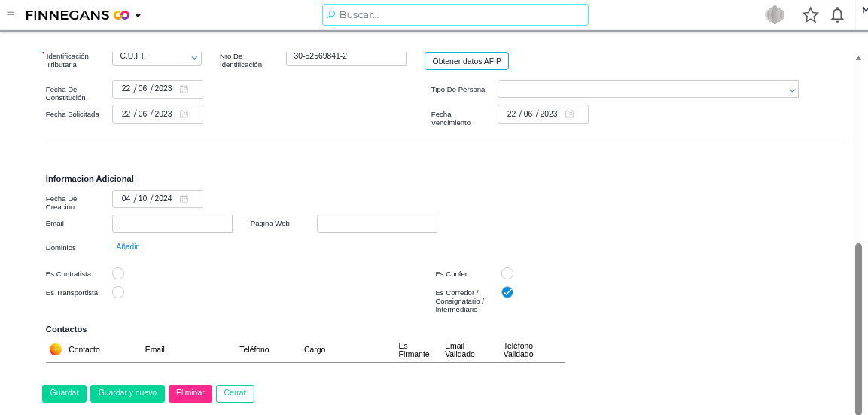This screenshot has height=415, width=868.
Task: Click Guardar y nuevo button
Action: (127, 393)
